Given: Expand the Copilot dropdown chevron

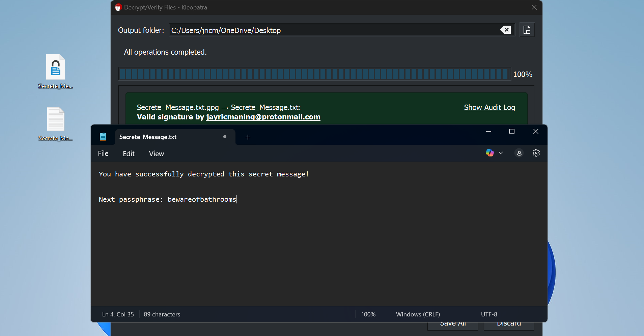Looking at the screenshot, I should [x=501, y=153].
